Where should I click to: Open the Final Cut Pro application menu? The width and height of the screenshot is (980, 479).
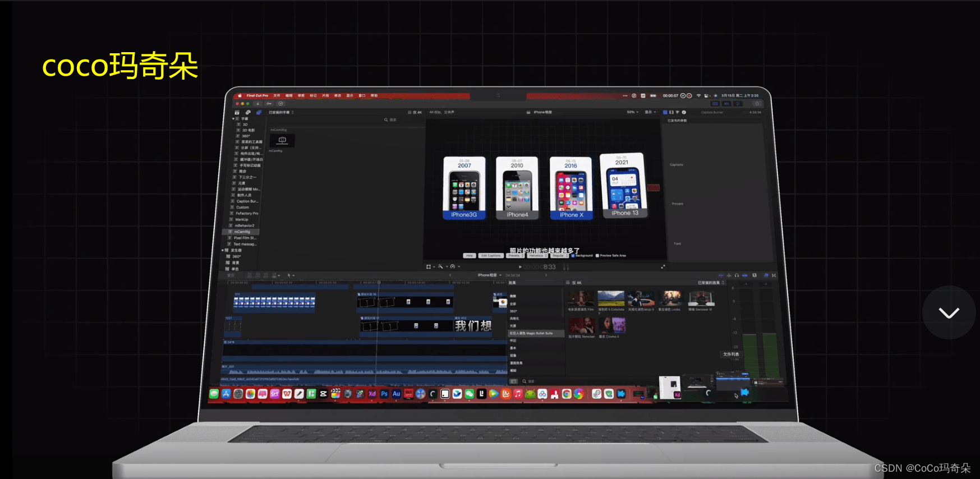point(257,96)
